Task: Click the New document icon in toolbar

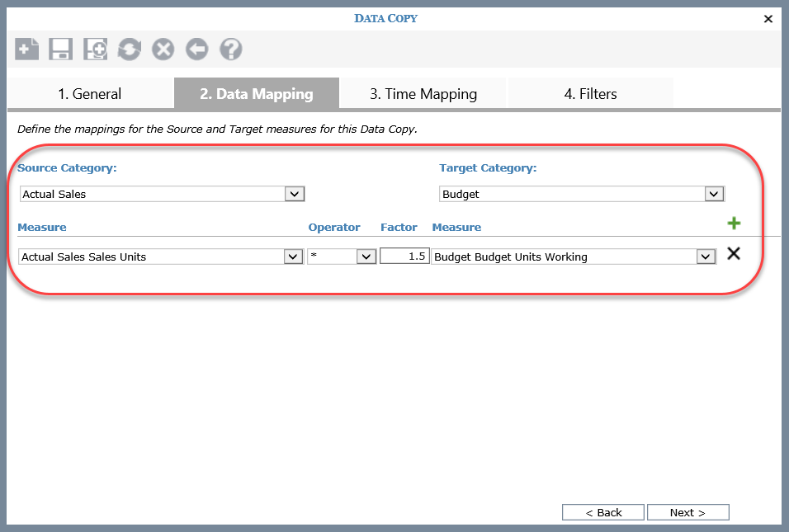Action: (x=26, y=49)
